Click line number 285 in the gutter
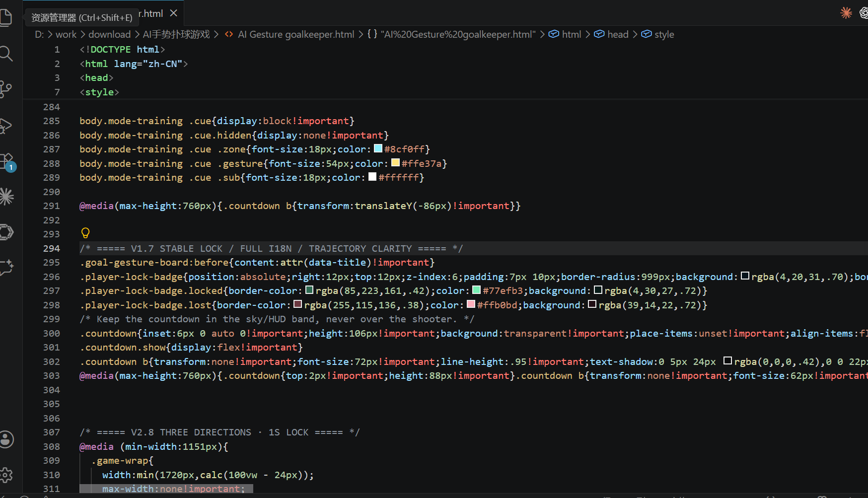Screen dimensions: 868x498 coord(52,121)
